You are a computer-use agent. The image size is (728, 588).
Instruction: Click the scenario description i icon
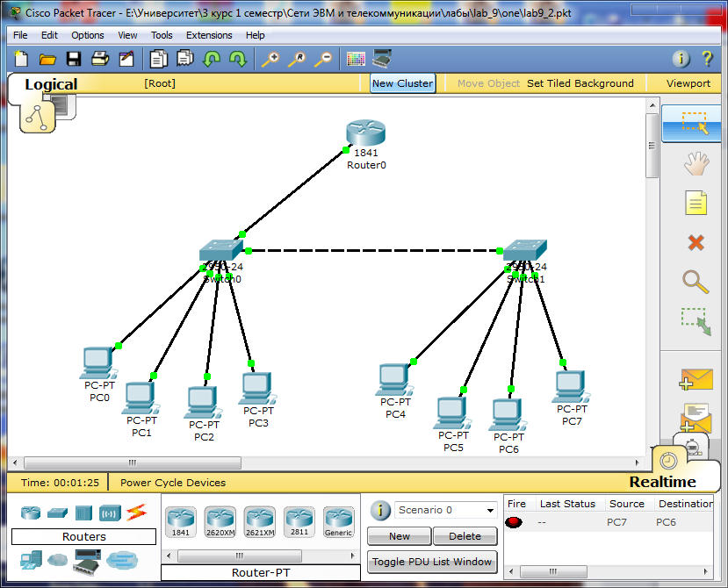(x=380, y=511)
